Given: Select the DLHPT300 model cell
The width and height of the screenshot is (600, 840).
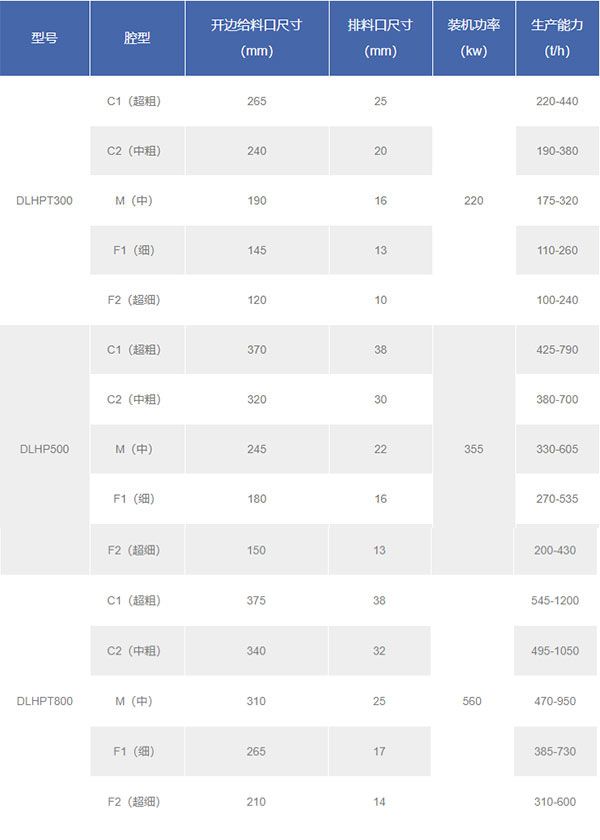Looking at the screenshot, I should pos(44,201).
